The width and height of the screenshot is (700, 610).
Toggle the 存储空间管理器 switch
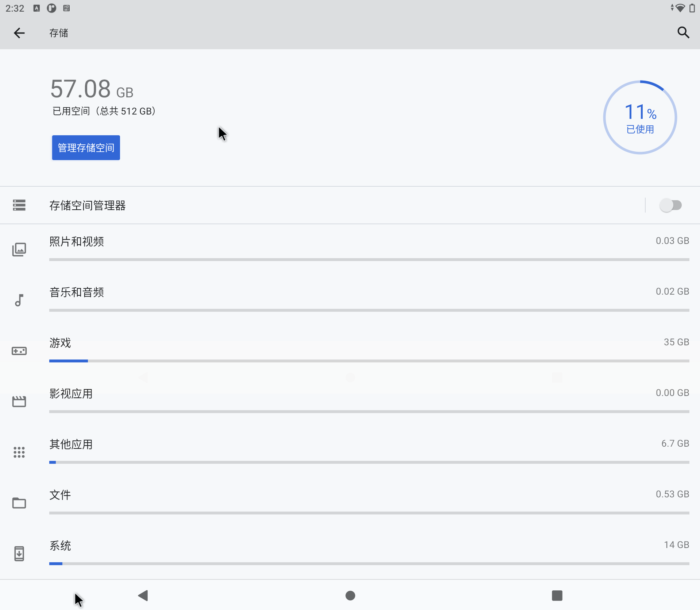[x=670, y=205]
